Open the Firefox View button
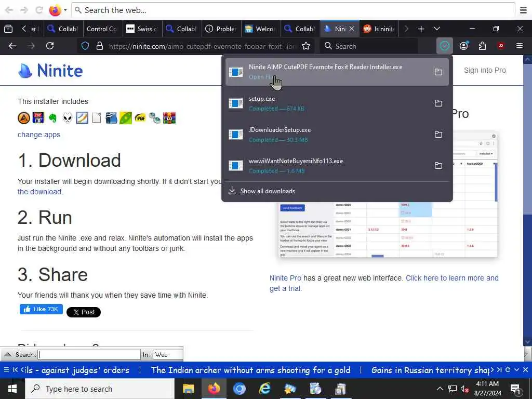The width and height of the screenshot is (532, 399). tap(8, 29)
